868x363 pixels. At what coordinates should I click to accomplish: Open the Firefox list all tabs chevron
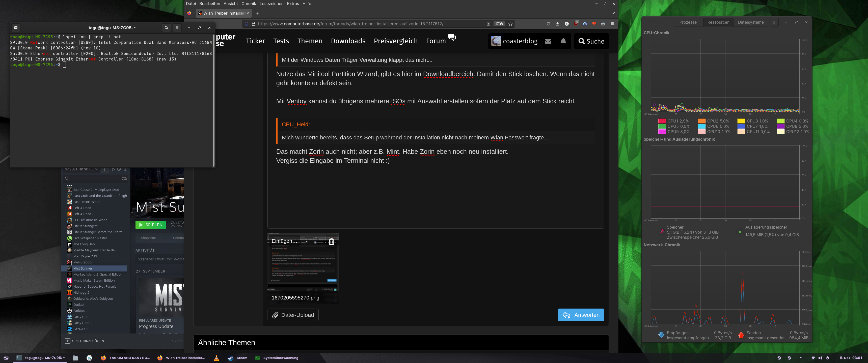tap(613, 13)
